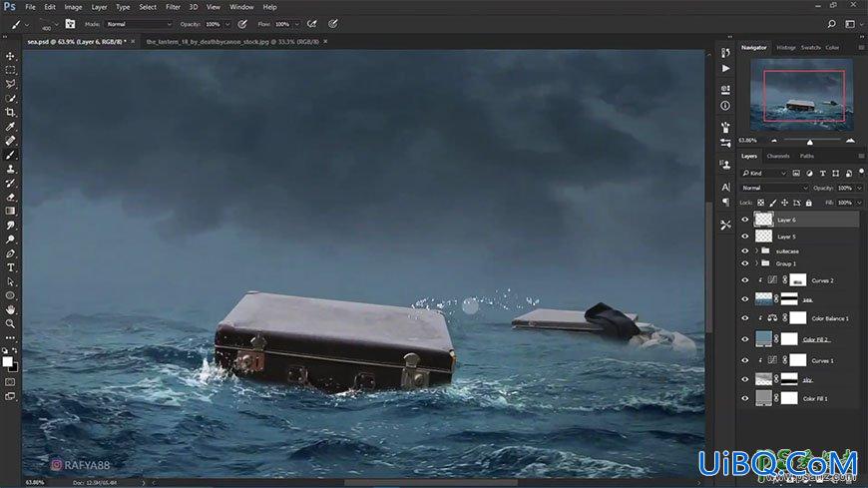Select the Zoom tool
The height and width of the screenshot is (488, 868).
coord(11,324)
